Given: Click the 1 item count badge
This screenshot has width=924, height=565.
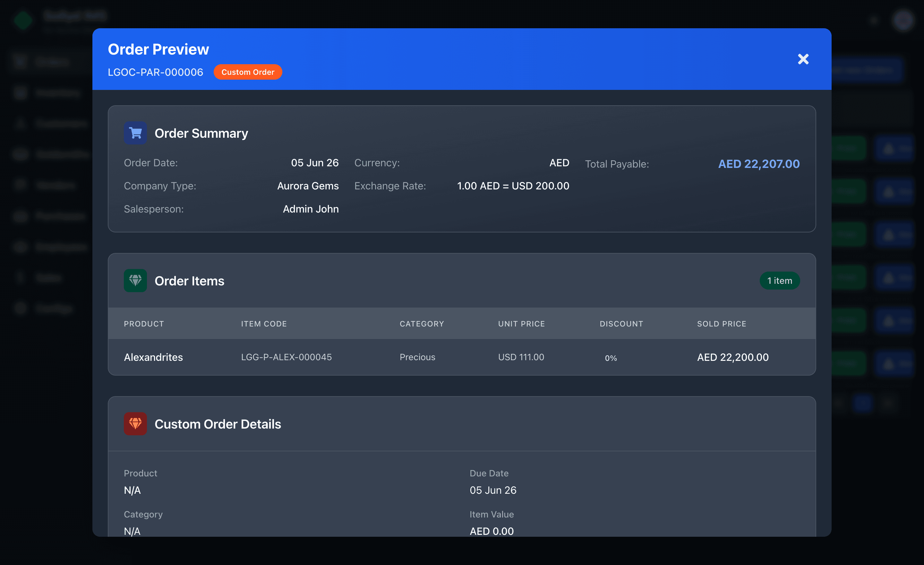Looking at the screenshot, I should [x=780, y=281].
